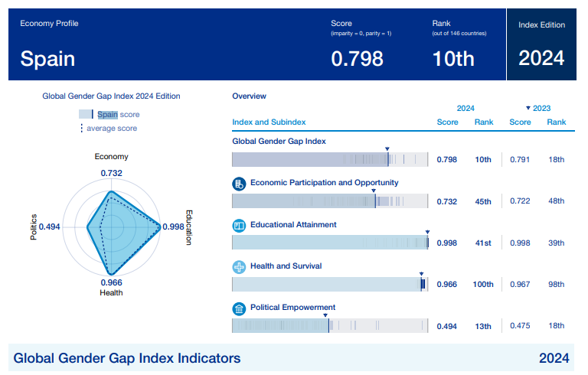This screenshot has height=375, width=588.
Task: Click the 2024 year in the Indicators banner
Action: pos(554,358)
